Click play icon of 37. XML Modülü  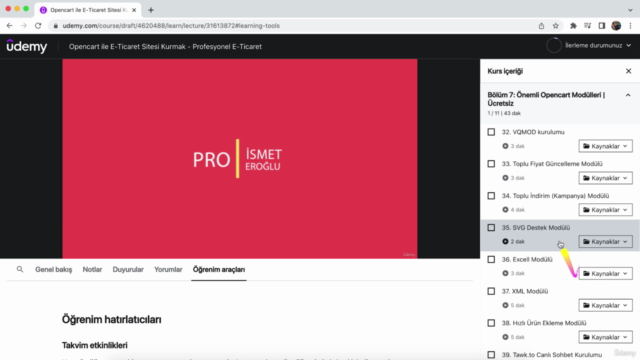[505, 305]
